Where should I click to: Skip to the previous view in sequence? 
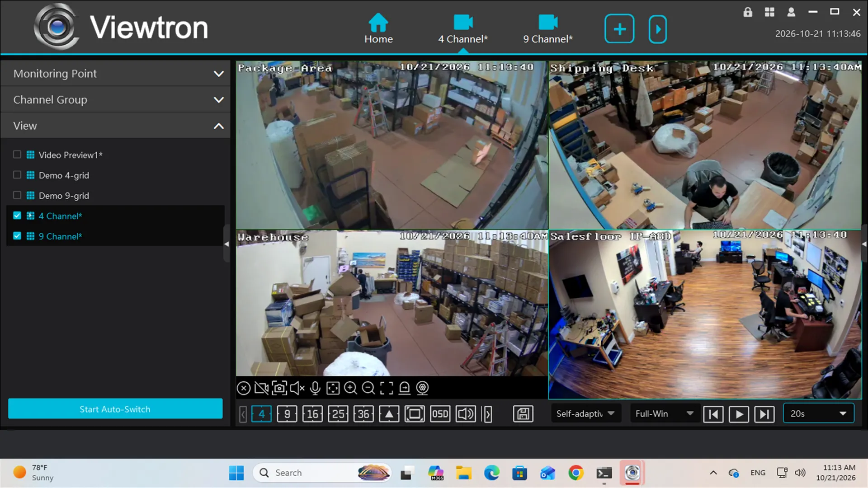pyautogui.click(x=713, y=414)
